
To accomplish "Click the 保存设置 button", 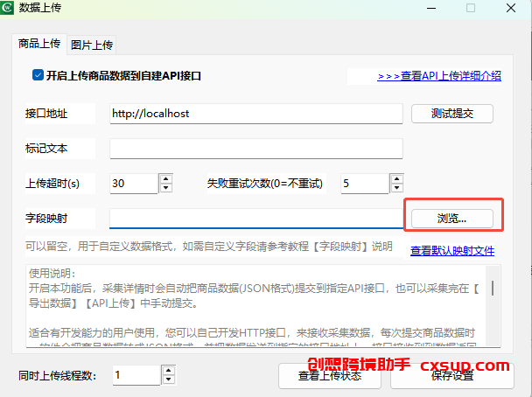I will 451,376.
